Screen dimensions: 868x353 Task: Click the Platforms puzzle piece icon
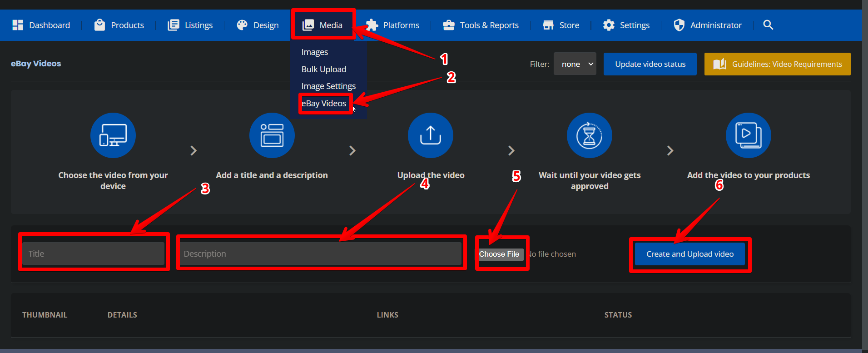tap(372, 25)
